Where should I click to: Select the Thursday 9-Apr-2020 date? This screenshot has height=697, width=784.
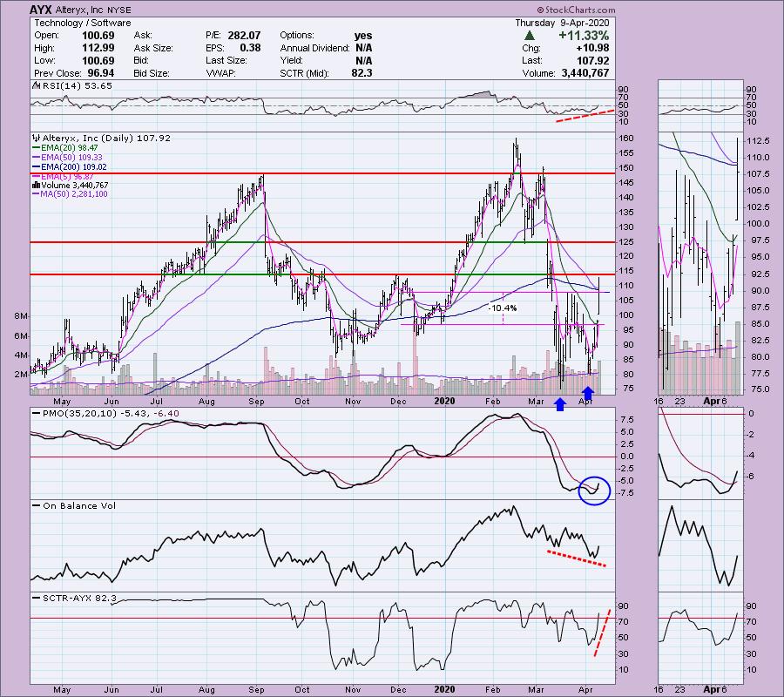pos(562,23)
